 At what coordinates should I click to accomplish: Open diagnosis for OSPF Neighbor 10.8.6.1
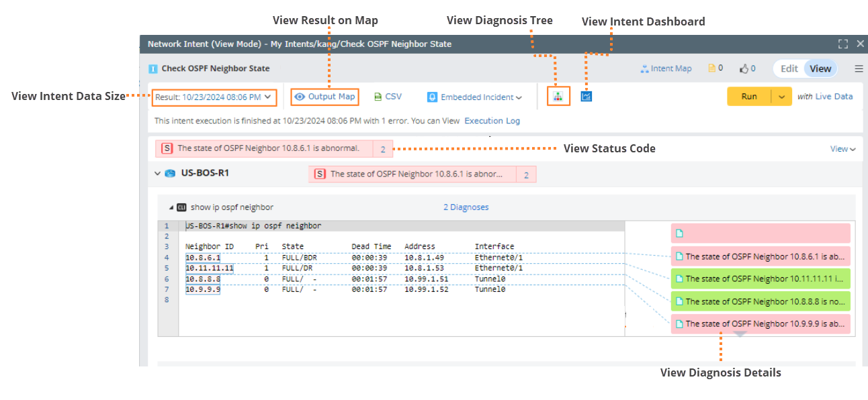coord(761,256)
